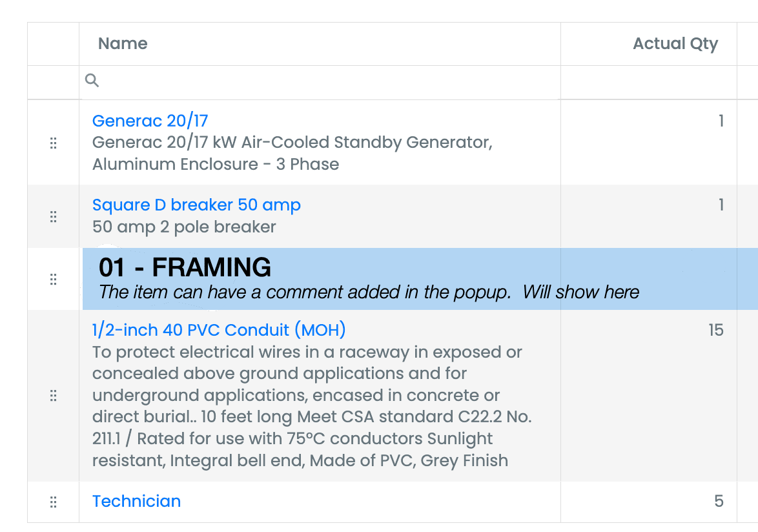Click the drag handle beside PVC Conduit item
This screenshot has width=758, height=532.
click(x=54, y=394)
